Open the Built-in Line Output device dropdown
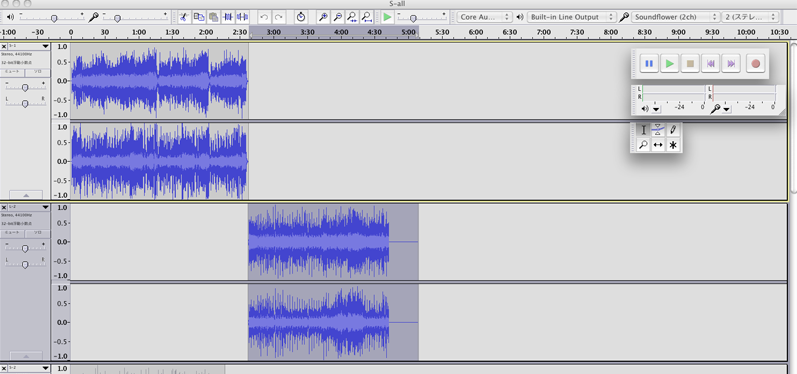797x374 pixels. 572,17
